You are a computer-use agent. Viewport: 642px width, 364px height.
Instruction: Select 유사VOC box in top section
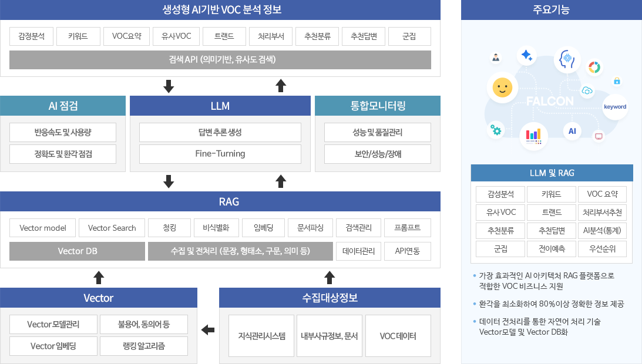tap(176, 36)
